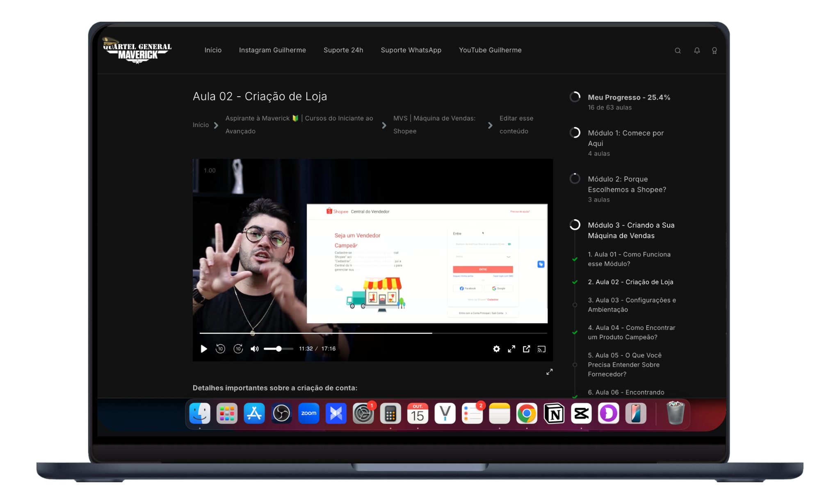The image size is (840, 504).
Task: Open the notifications bell icon
Action: 697,50
